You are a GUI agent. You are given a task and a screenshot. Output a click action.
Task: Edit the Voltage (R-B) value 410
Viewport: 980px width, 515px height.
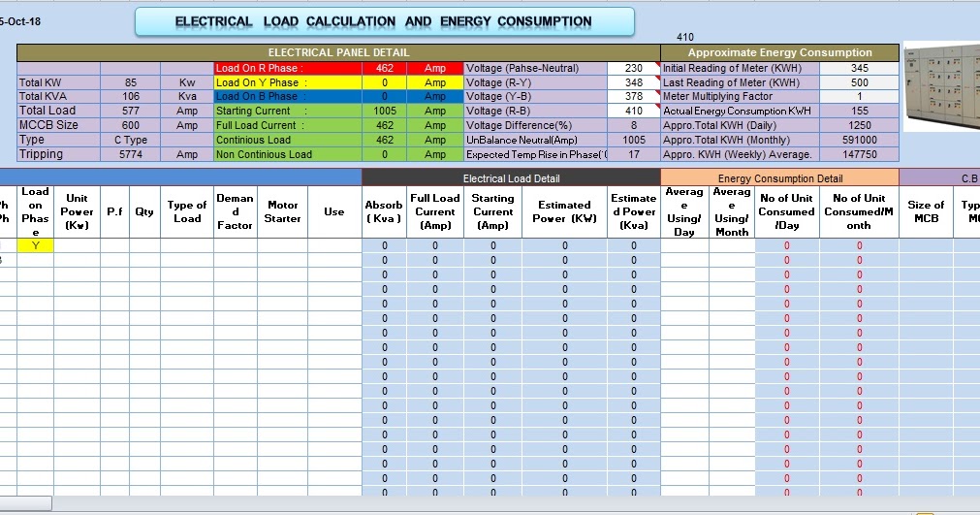(634, 111)
